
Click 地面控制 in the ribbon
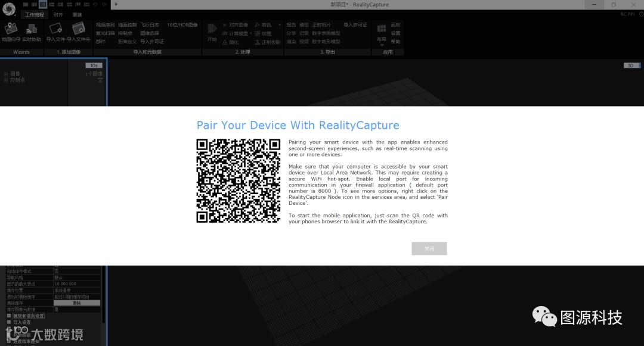coord(128,25)
